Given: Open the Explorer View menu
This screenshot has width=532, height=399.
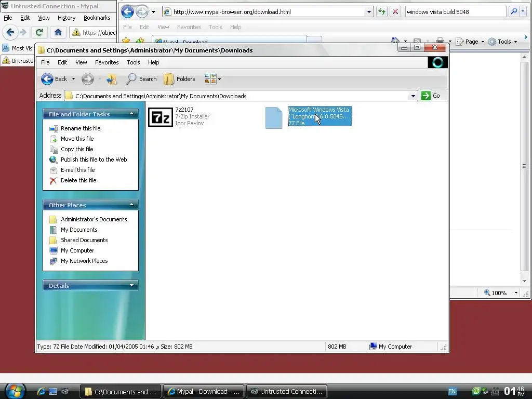Looking at the screenshot, I should coord(81,62).
